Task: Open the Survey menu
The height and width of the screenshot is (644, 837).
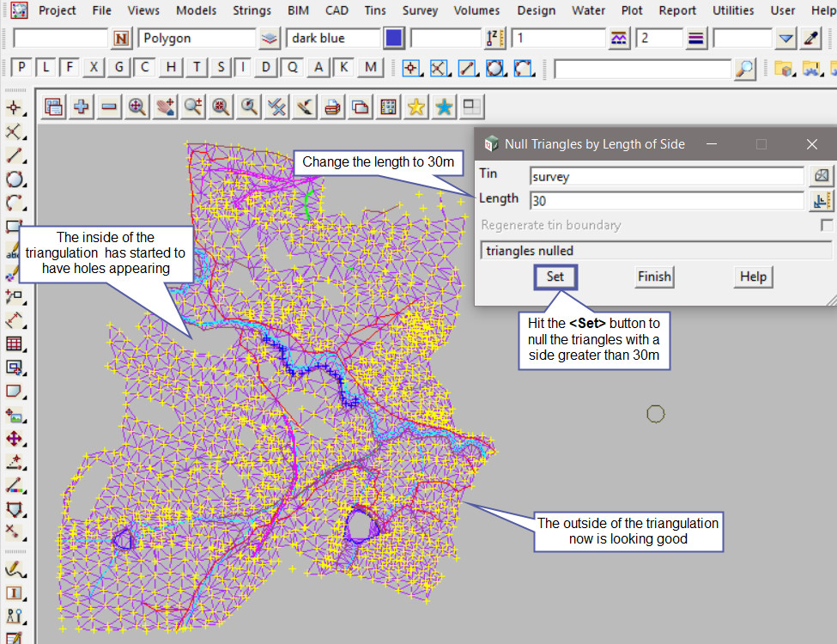Action: [420, 10]
